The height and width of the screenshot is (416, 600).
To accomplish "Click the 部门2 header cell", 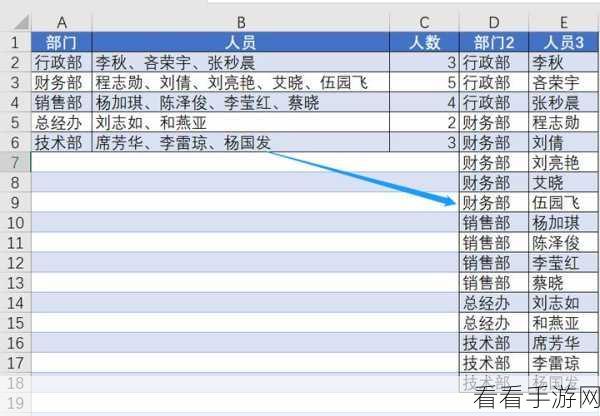I will pos(494,42).
